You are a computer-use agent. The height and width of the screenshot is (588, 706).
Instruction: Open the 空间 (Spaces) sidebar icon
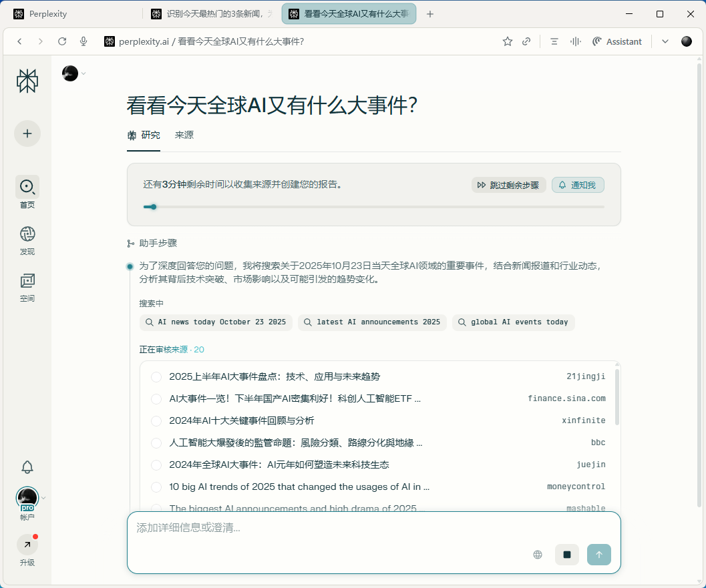[x=27, y=281]
